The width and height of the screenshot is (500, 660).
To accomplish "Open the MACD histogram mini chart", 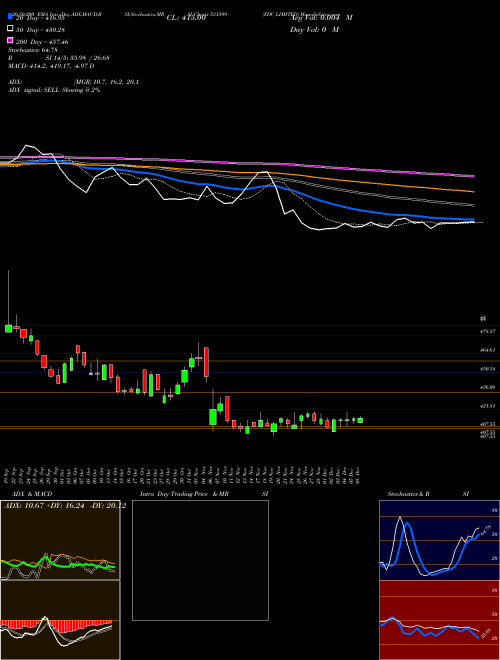I will click(60, 620).
